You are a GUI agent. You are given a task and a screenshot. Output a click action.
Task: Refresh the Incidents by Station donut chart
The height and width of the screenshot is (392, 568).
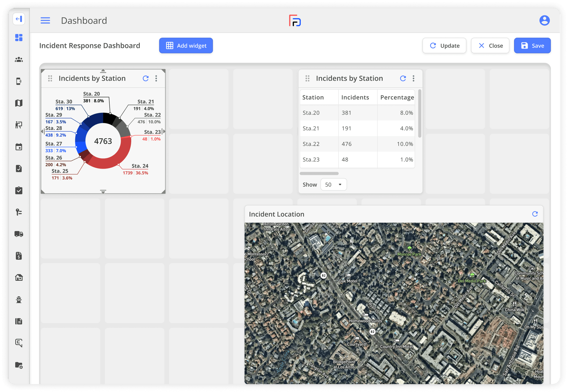pyautogui.click(x=146, y=78)
